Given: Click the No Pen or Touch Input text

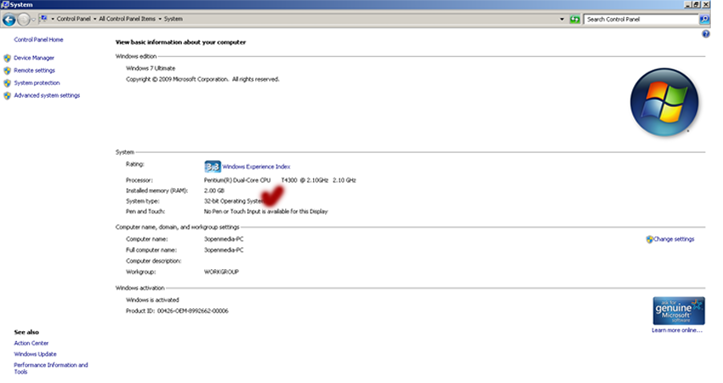Looking at the screenshot, I should 266,212.
